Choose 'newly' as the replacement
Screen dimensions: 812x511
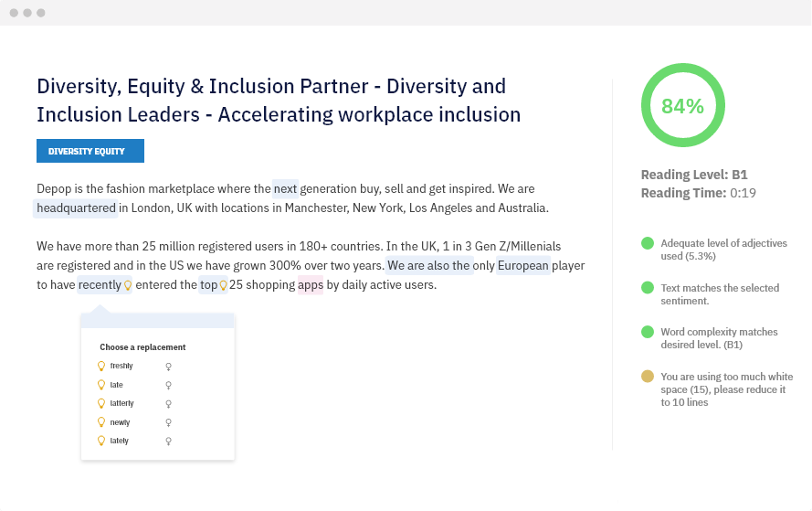tap(120, 422)
